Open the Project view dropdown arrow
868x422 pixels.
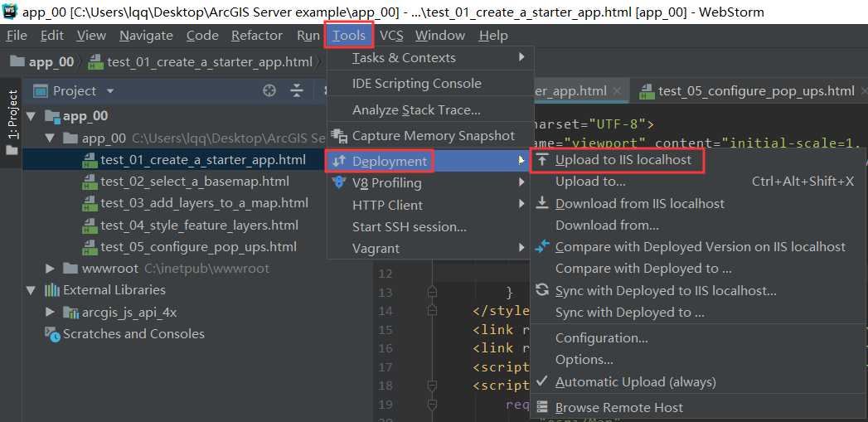(x=110, y=91)
